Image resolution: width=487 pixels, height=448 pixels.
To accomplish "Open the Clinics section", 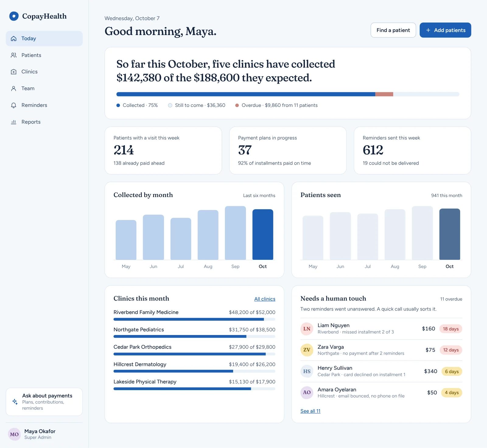I will 44,72.
